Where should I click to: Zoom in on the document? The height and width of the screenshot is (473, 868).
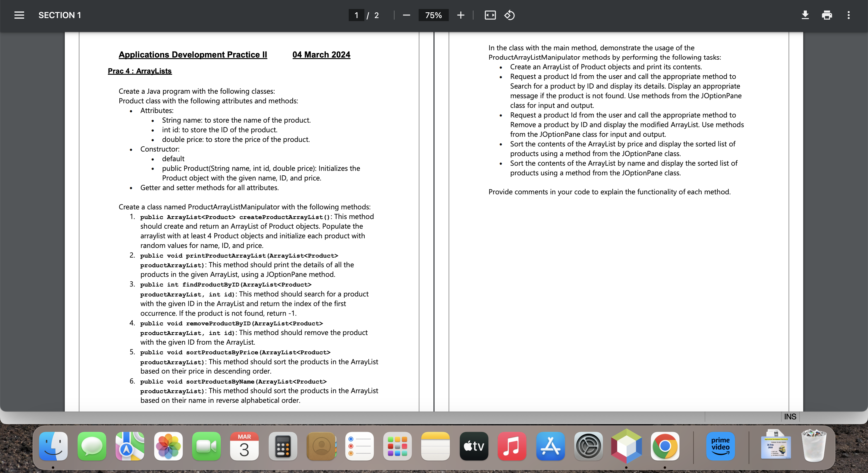[460, 15]
